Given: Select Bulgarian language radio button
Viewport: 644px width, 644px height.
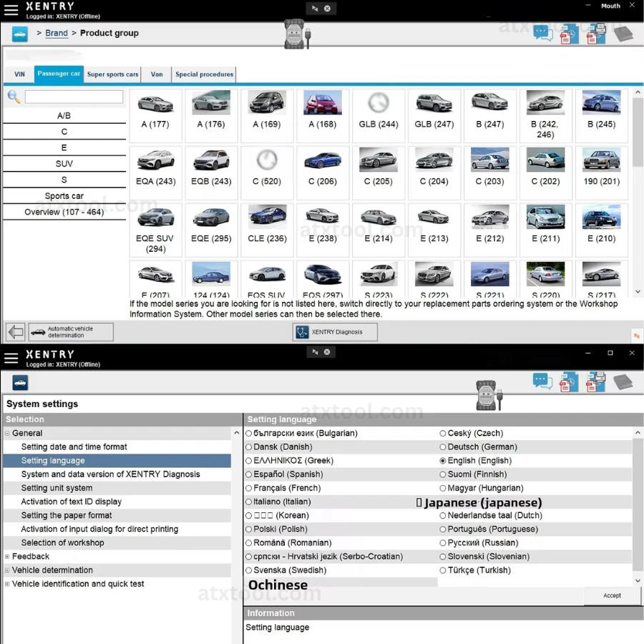Looking at the screenshot, I should pyautogui.click(x=248, y=434).
